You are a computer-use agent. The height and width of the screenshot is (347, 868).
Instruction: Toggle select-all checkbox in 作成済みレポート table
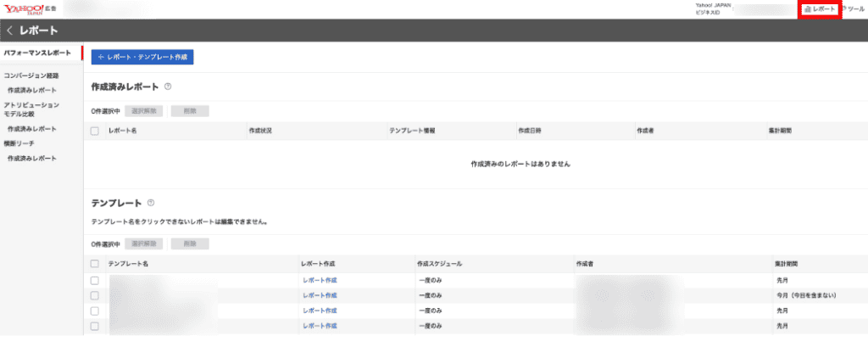(95, 131)
